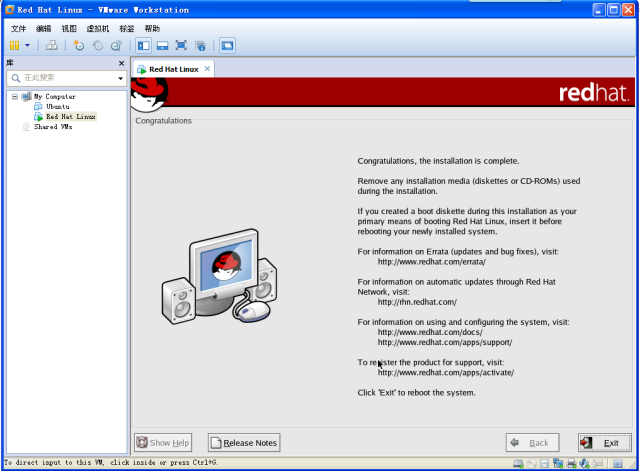Image resolution: width=640 pixels, height=471 pixels.
Task: Open the library search dropdown arrow
Action: [x=120, y=78]
